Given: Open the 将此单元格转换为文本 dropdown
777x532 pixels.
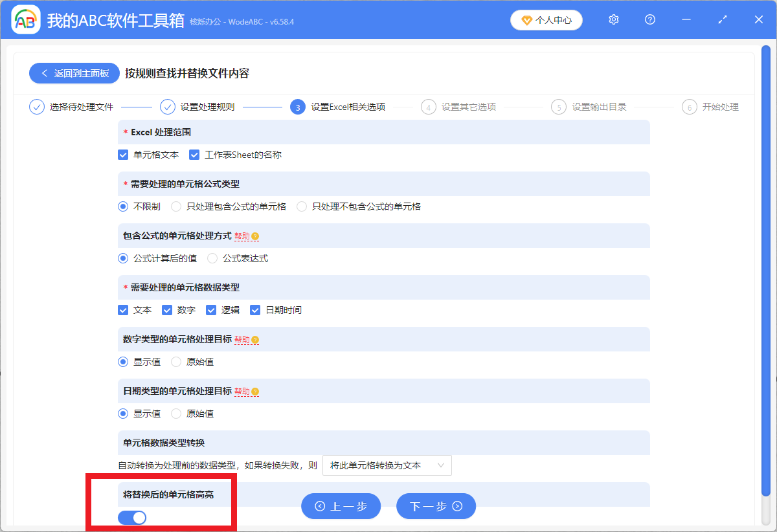Looking at the screenshot, I should point(387,465).
